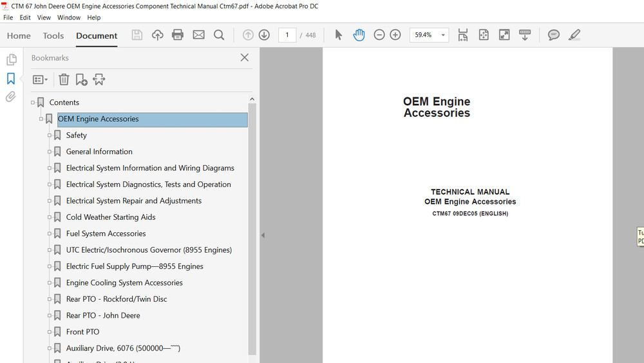
Task: Open zoom level 59.4% dropdown
Action: point(443,35)
